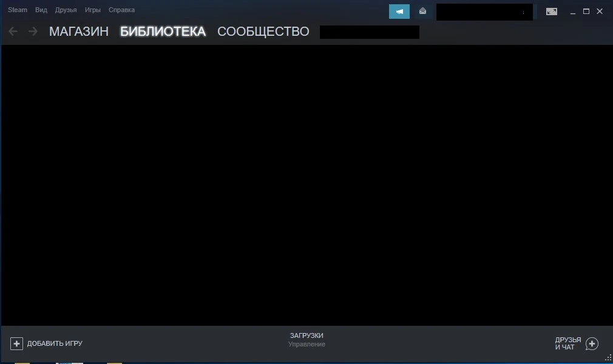Open the Игры menu
613x364 pixels.
93,10
